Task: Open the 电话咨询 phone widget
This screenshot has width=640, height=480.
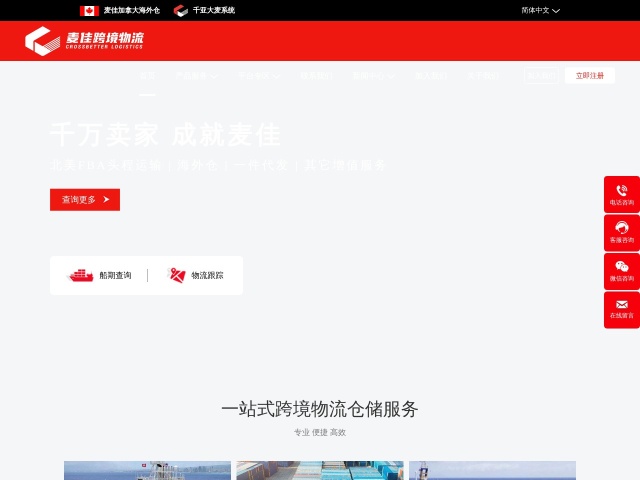Action: [622, 194]
